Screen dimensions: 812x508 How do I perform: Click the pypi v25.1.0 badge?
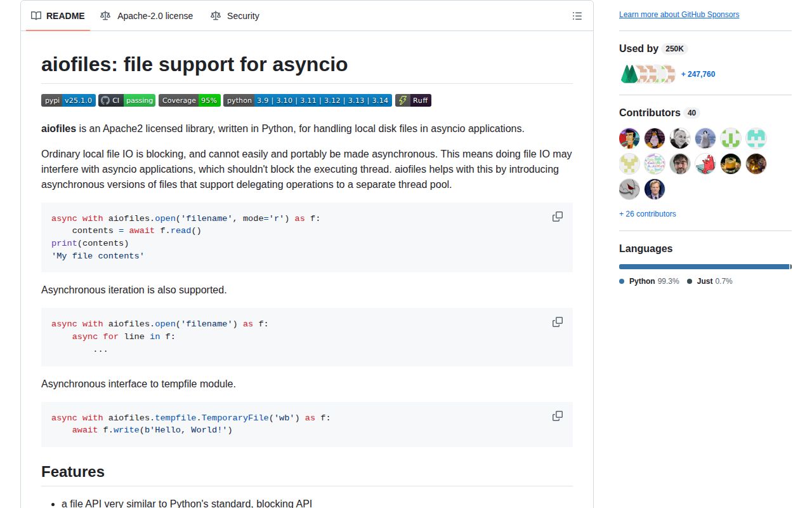[69, 100]
